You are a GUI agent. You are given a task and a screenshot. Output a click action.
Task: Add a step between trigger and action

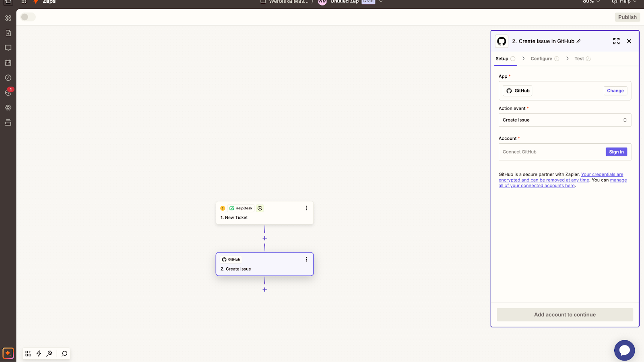(x=264, y=238)
